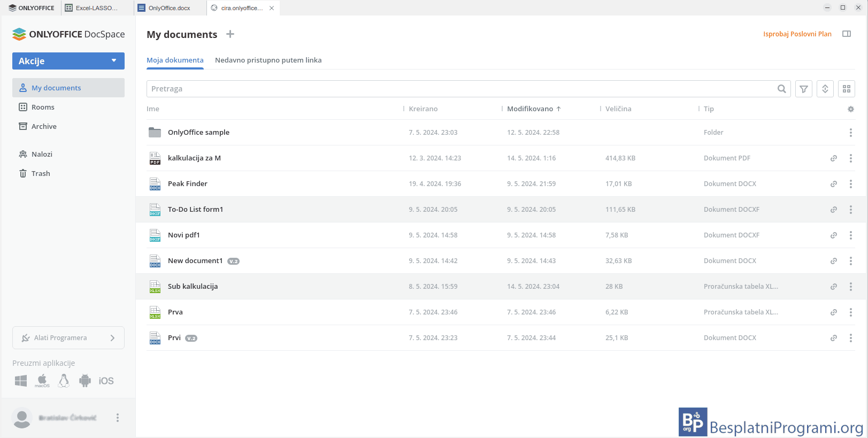Switch to Moja dokumenta tab
The width and height of the screenshot is (868, 438).
[175, 60]
